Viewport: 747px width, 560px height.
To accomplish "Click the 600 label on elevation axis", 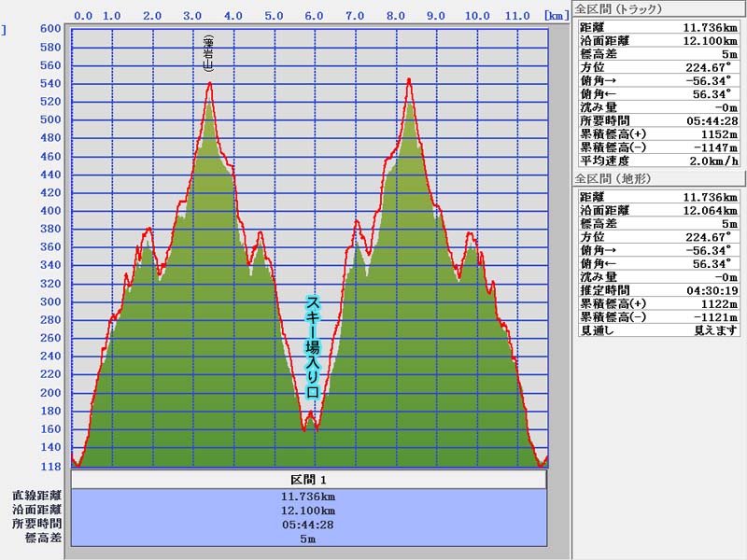I will (x=50, y=28).
